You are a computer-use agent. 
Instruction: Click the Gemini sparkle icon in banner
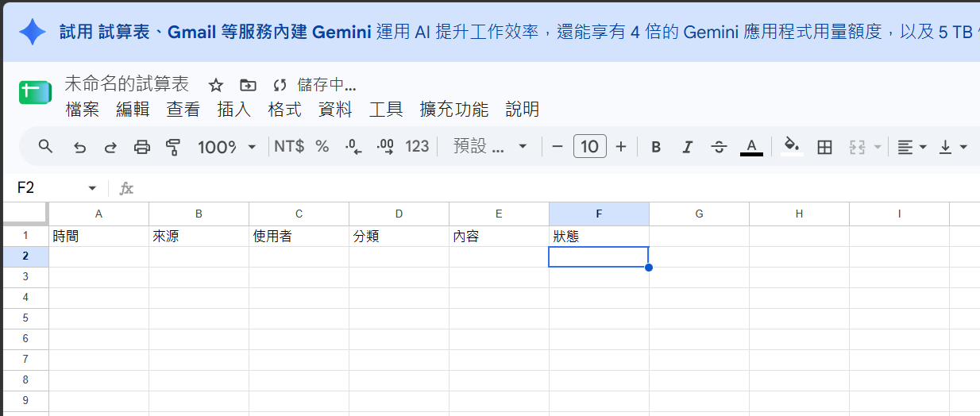pyautogui.click(x=33, y=32)
